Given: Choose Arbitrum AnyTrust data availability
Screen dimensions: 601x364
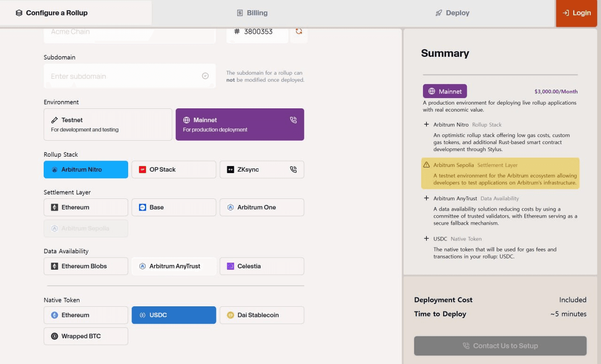Looking at the screenshot, I should tap(174, 266).
